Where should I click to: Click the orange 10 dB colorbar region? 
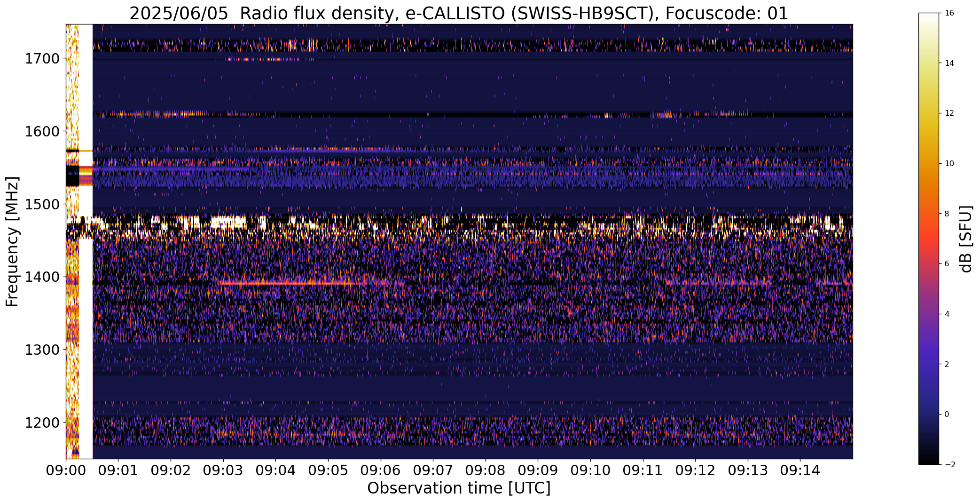pyautogui.click(x=929, y=163)
